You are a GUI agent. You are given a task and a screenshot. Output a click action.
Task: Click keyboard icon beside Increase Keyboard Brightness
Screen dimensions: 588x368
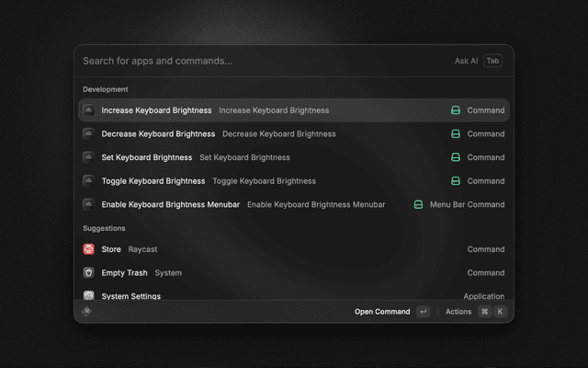click(88, 110)
